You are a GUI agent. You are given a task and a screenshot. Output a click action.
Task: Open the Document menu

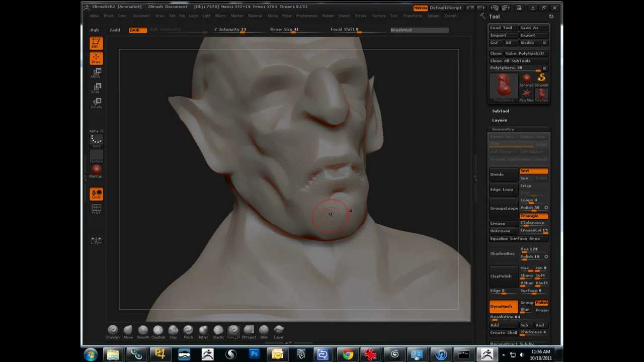point(141,16)
